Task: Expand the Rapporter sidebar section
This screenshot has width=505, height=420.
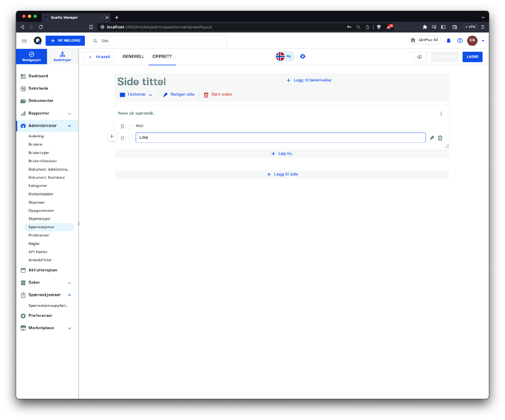Action: tap(70, 114)
